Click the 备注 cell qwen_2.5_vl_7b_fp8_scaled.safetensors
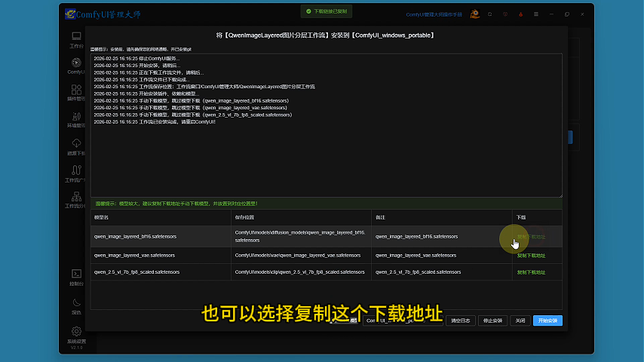The height and width of the screenshot is (362, 644). (x=418, y=272)
